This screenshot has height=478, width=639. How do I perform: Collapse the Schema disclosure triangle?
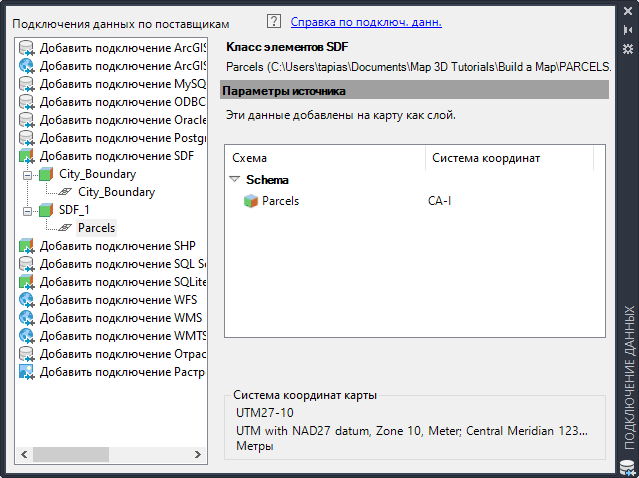234,180
